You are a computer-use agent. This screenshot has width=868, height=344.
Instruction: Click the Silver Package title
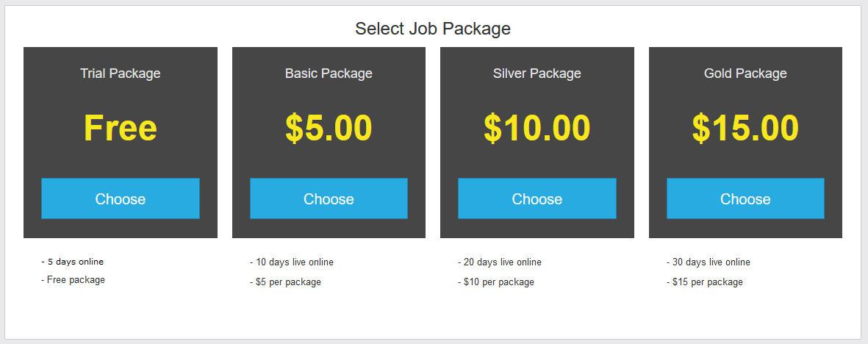pos(537,74)
